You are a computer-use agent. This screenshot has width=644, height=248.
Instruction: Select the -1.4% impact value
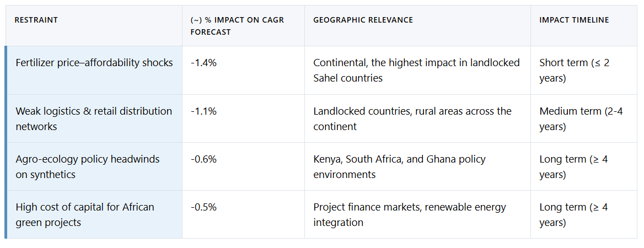pos(203,63)
